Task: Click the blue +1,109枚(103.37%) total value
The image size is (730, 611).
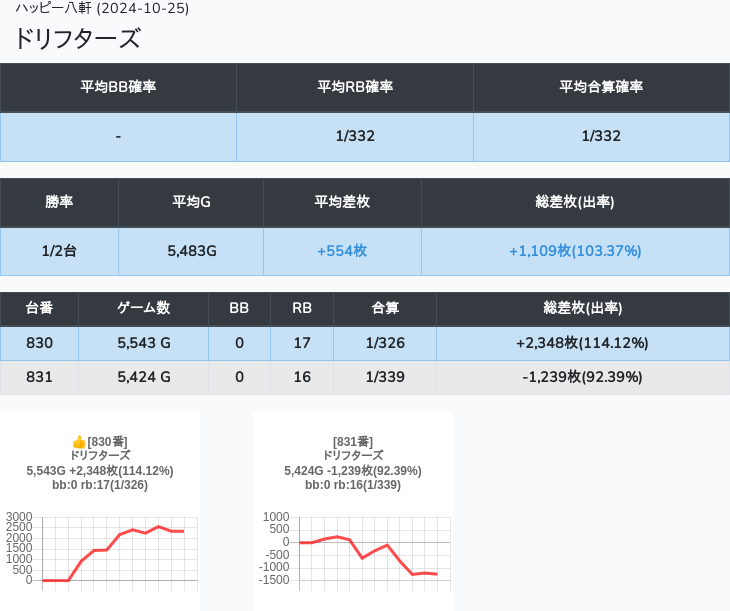Action: tap(575, 251)
